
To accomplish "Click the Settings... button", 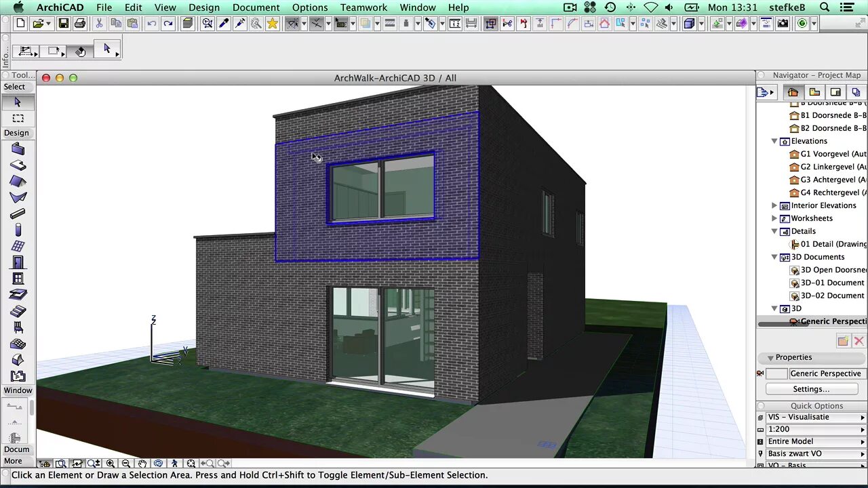I will 812,389.
